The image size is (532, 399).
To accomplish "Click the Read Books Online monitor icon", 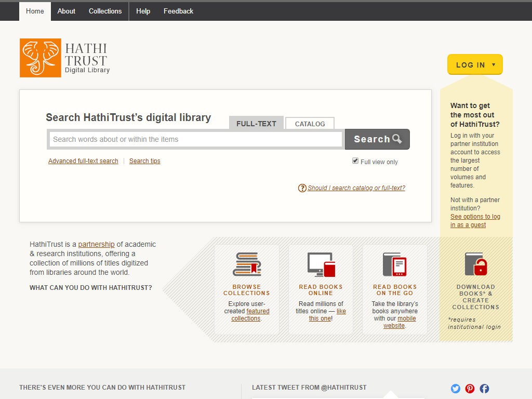I will [x=321, y=264].
